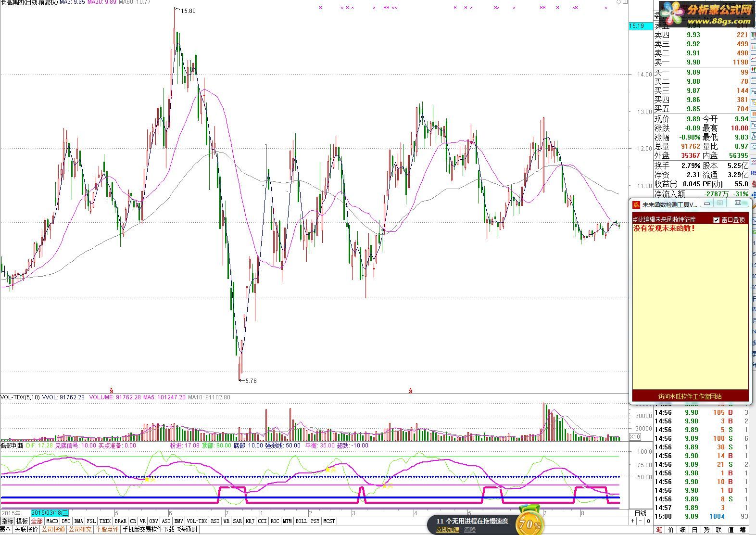Viewport: 756px width, 535px height.
Task: Select the MTM indicator tab
Action: click(287, 521)
